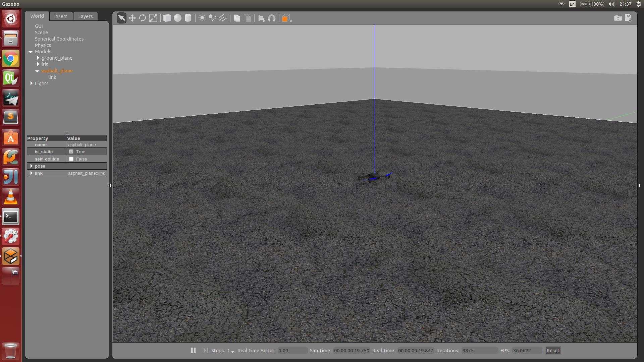The height and width of the screenshot is (362, 644).
Task: Expand the iris model node
Action: tap(38, 64)
